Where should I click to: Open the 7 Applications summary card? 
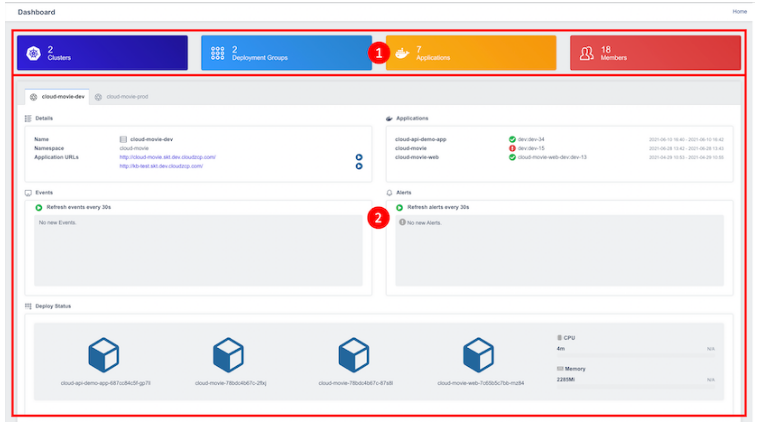tap(471, 53)
